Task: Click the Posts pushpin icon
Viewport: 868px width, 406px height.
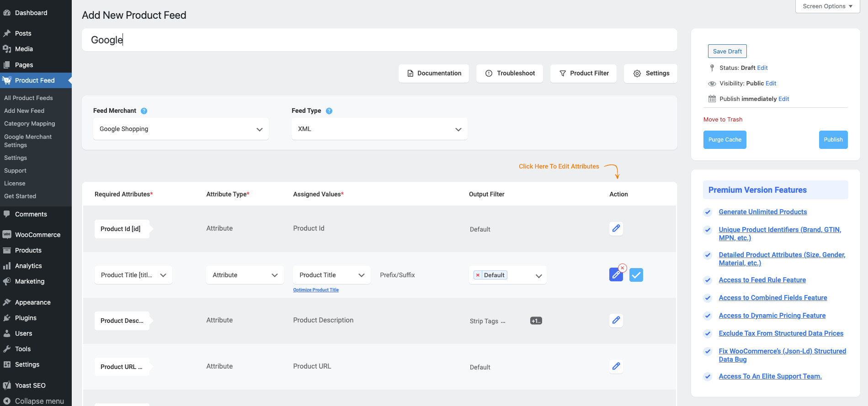Action: (x=7, y=33)
